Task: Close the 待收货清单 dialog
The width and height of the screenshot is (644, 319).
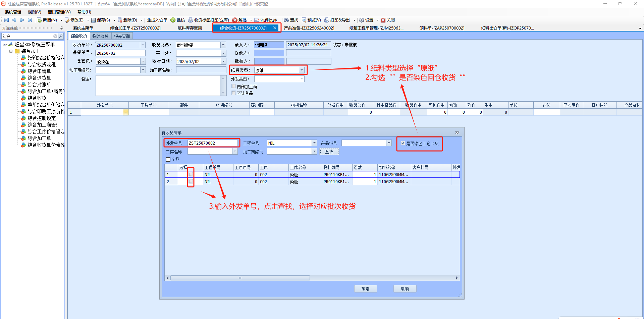Action: [x=457, y=133]
